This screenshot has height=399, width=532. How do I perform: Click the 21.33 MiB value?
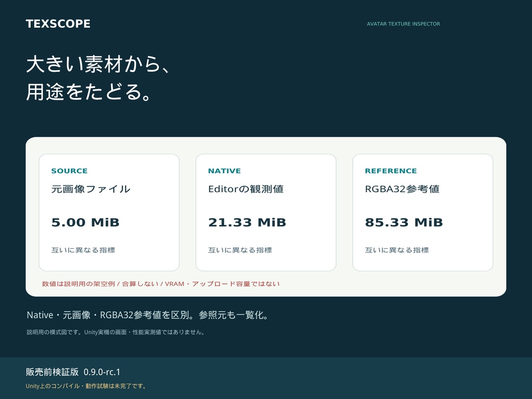247,222
